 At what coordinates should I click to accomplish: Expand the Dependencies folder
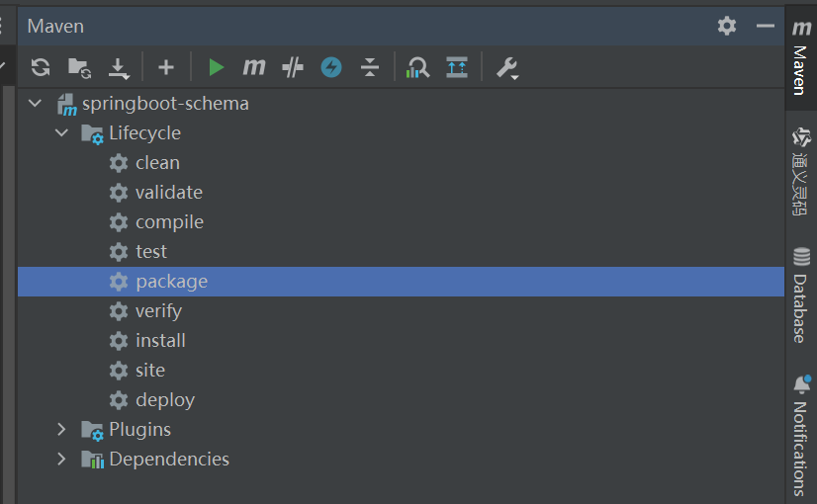click(x=61, y=460)
